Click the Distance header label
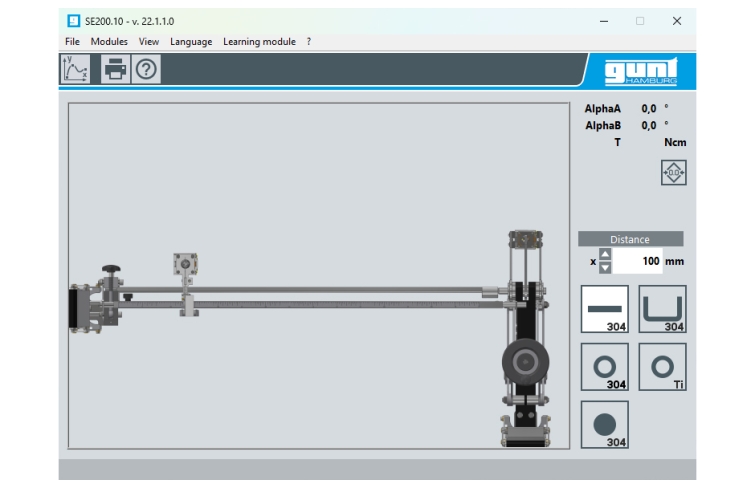This screenshot has height=488, width=755. point(630,239)
